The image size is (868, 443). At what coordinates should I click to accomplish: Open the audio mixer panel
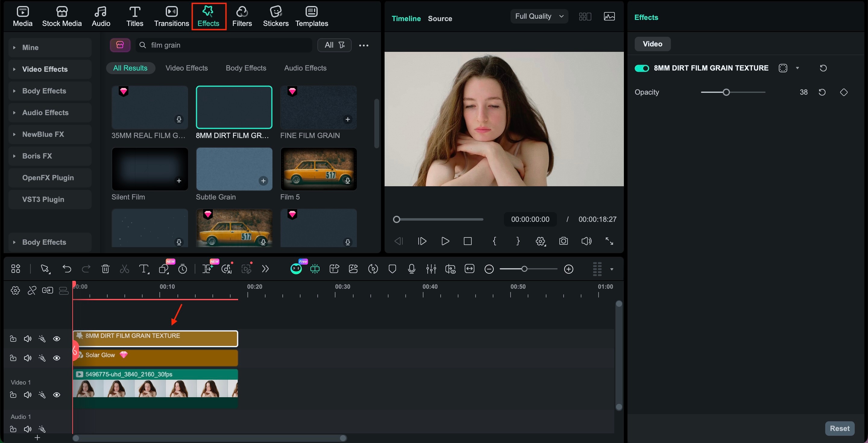pos(431,269)
